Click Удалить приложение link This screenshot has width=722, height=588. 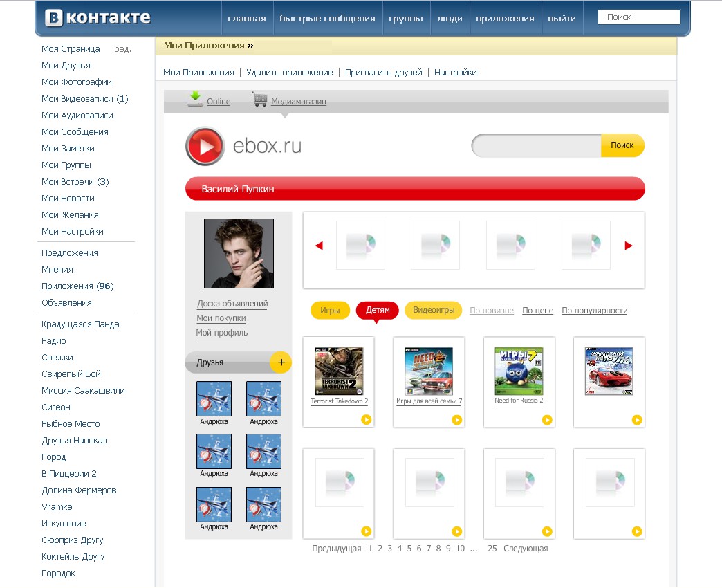click(290, 73)
